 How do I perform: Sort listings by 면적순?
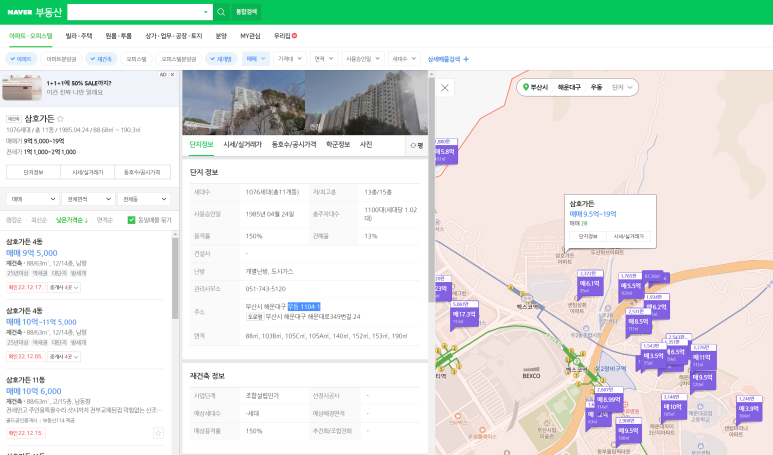[x=105, y=220]
